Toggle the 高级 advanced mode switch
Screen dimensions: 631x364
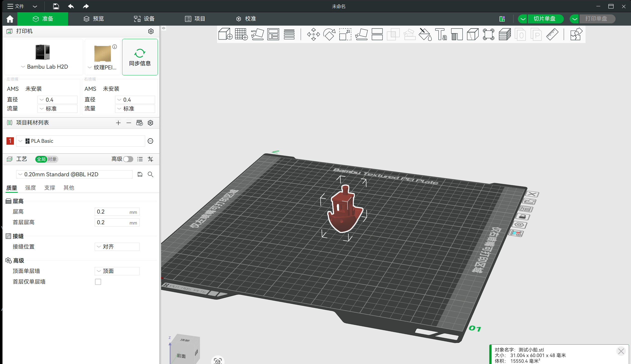point(128,159)
